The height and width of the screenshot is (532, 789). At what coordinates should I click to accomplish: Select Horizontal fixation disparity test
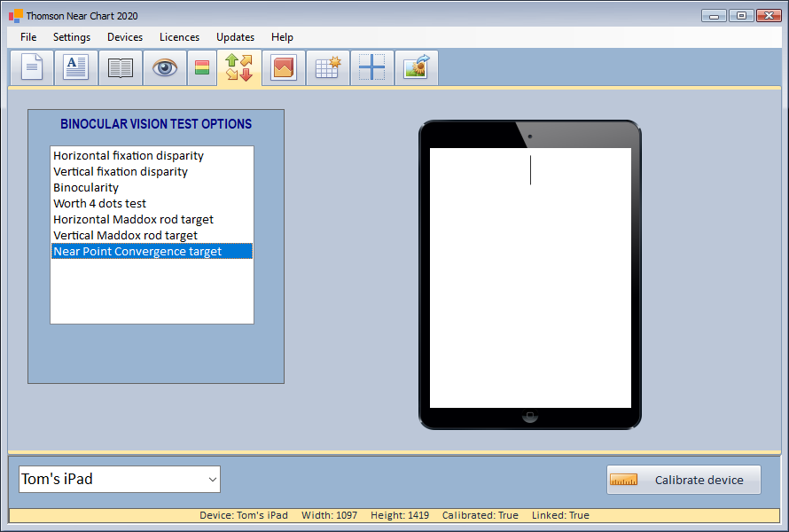coord(129,156)
